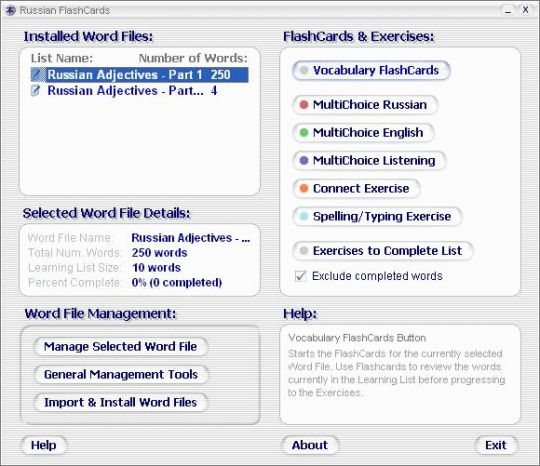Click the pencil icon of the 4-word list
Viewport: 540px width, 466px height.
[x=36, y=91]
